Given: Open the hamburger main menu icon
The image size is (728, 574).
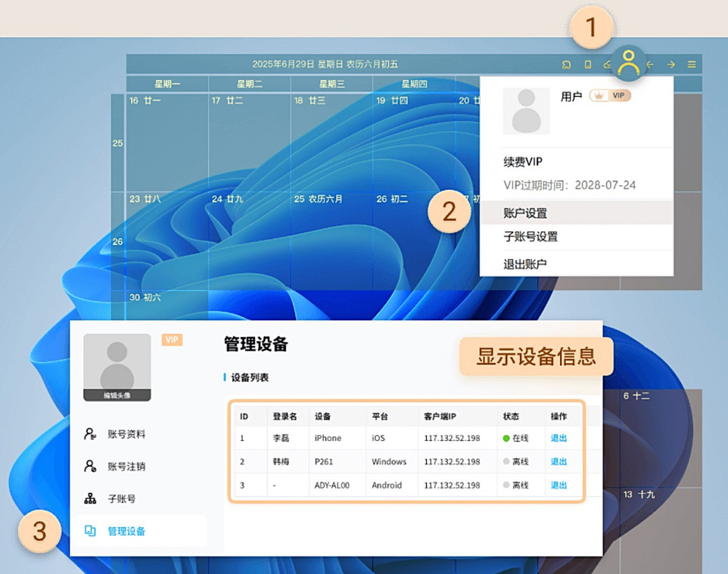Looking at the screenshot, I should click(x=692, y=64).
